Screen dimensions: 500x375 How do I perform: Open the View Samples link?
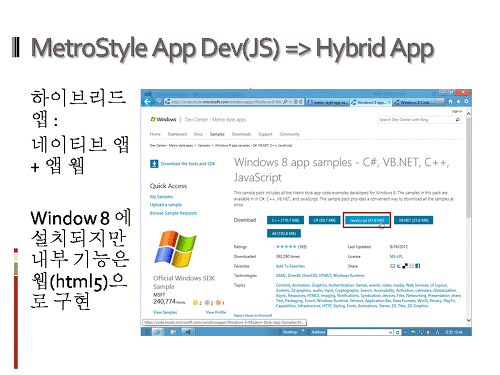click(165, 312)
